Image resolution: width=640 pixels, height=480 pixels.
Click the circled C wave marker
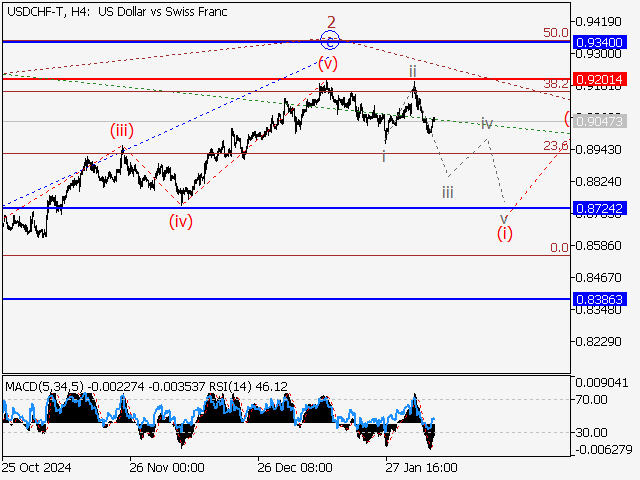coord(330,41)
